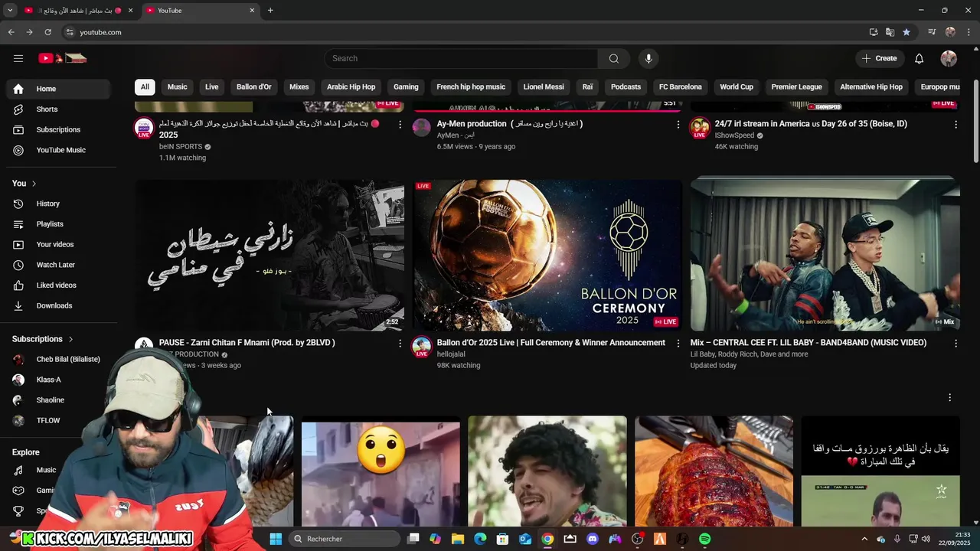Screen dimensions: 980x551
Task: Open Spotify from the taskbar
Action: pos(704,539)
